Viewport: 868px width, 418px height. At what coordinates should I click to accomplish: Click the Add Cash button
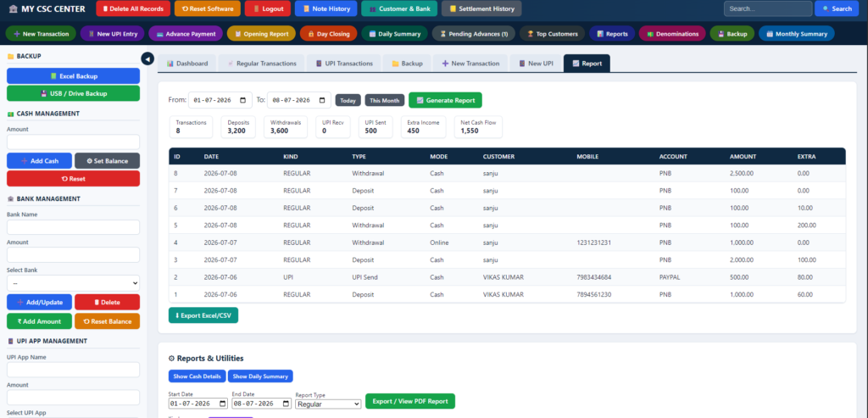pos(39,161)
